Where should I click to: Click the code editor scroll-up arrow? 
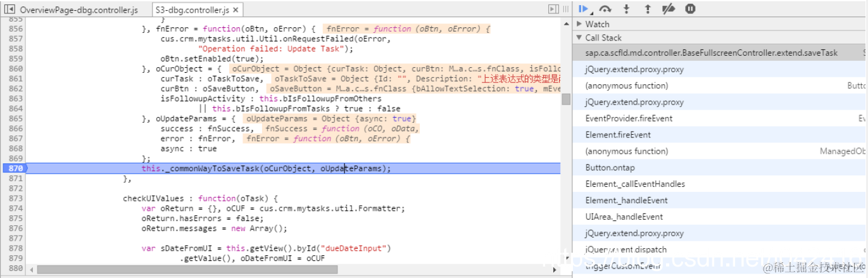pyautogui.click(x=566, y=23)
